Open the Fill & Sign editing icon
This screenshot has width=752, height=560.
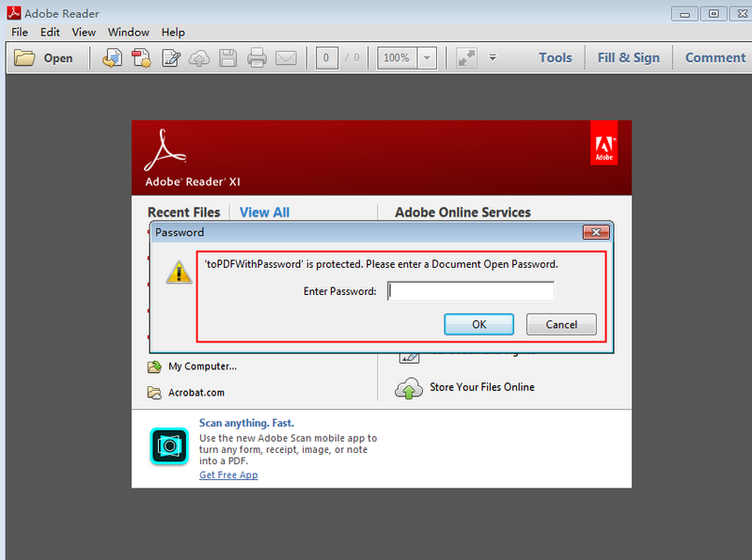172,57
